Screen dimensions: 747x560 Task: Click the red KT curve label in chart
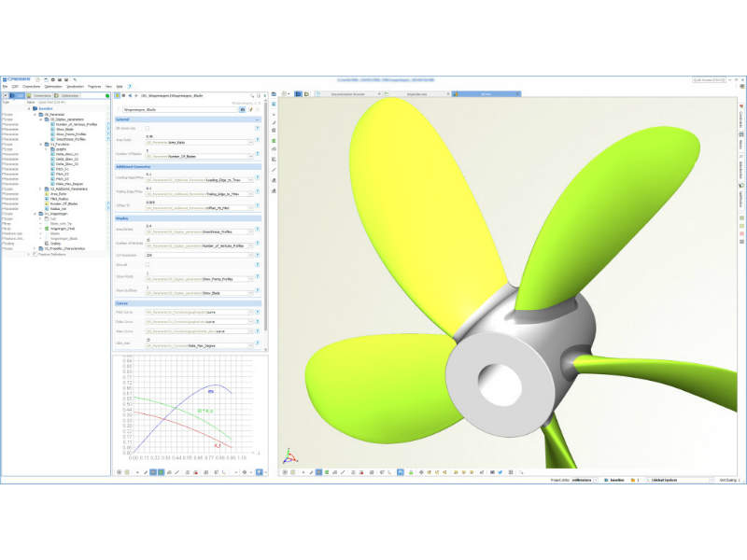[x=218, y=446]
